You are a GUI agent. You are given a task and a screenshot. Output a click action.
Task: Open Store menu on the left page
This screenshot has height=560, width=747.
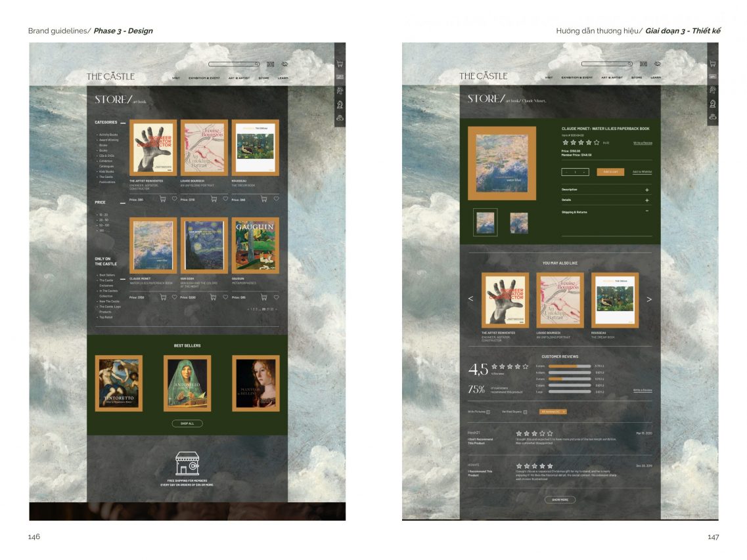point(264,78)
